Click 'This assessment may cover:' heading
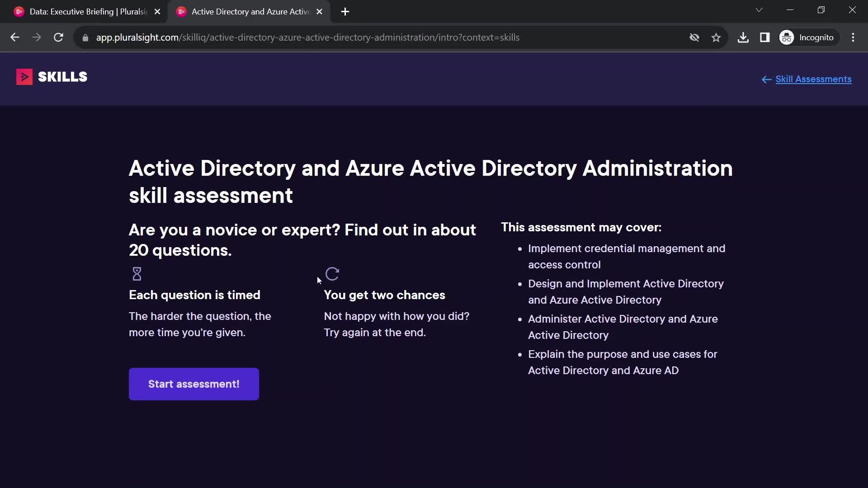Viewport: 868px width, 488px height. 581,227
